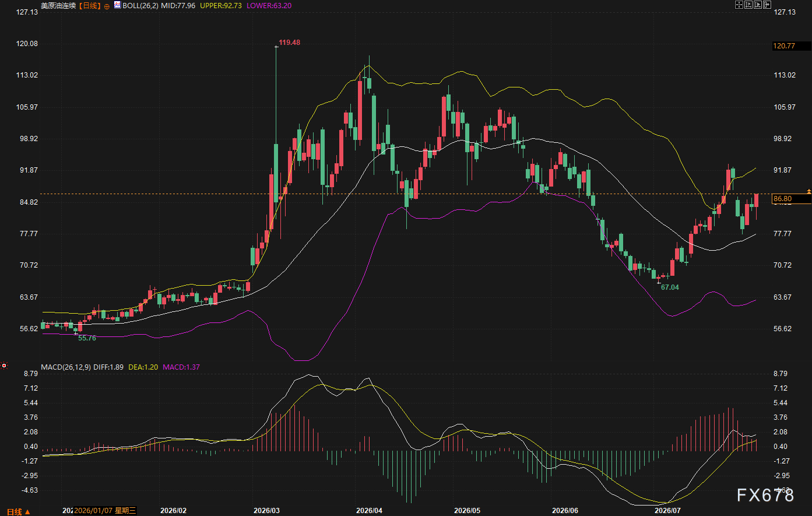Click the 美原油连续 instrument name
This screenshot has height=516, width=812.
58,5
